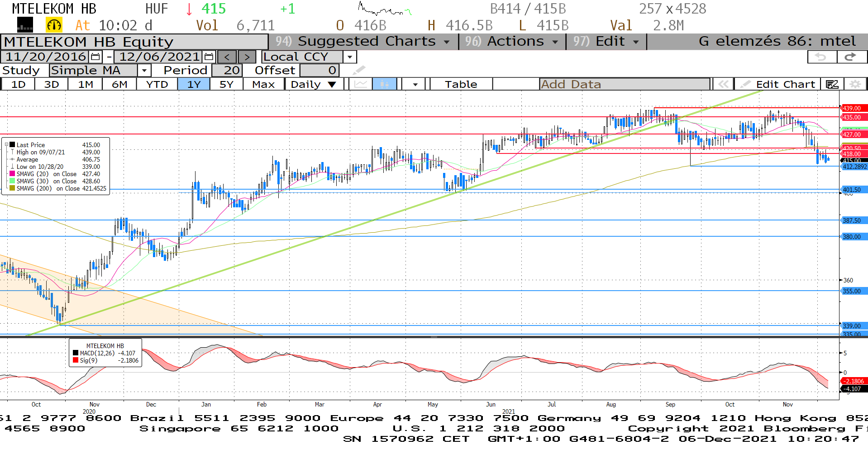Screen dimensions: 868x464
Task: Click Last Price black swatch in legend
Action: coord(13,145)
